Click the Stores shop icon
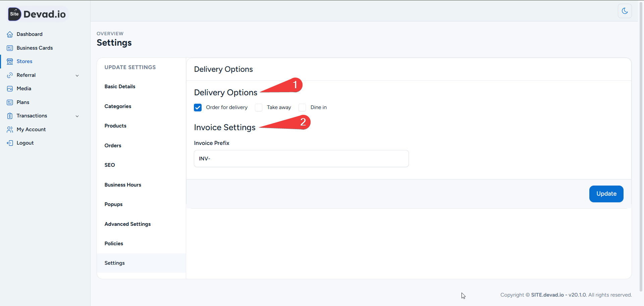Image resolution: width=644 pixels, height=306 pixels. coord(10,61)
